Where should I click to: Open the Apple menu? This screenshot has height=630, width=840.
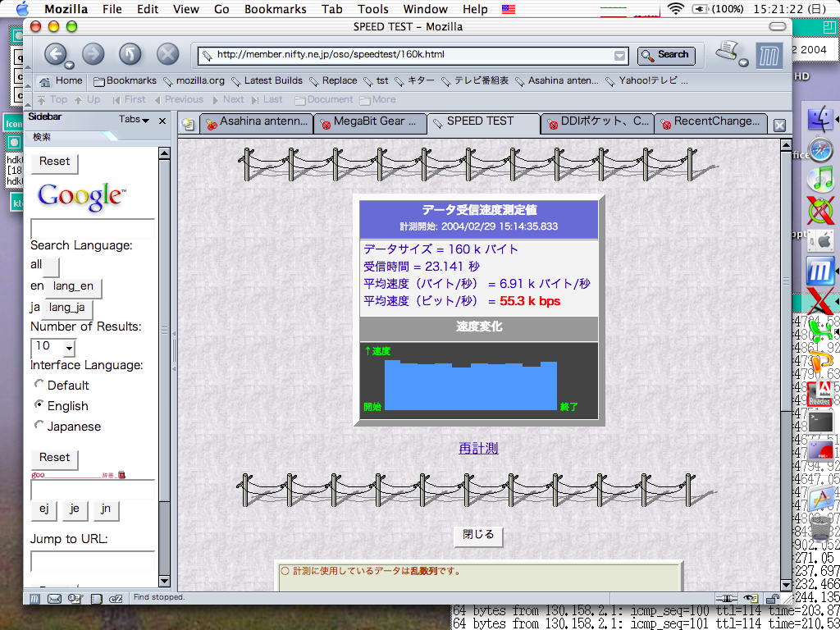click(x=24, y=8)
